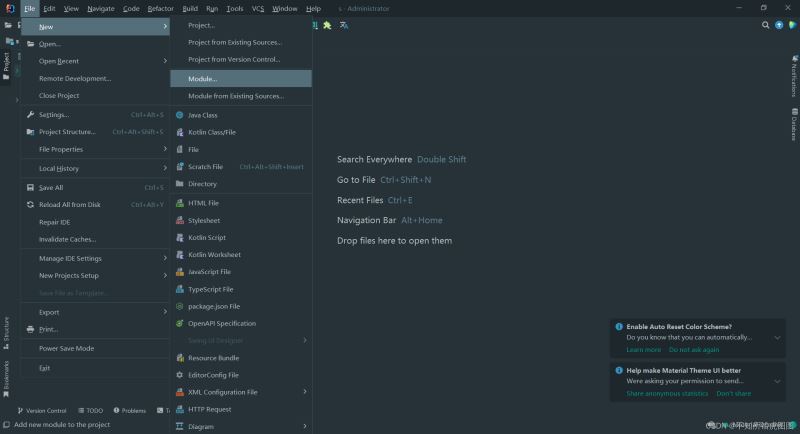Open the Database side panel tab
The width and height of the screenshot is (800, 434).
(794, 124)
